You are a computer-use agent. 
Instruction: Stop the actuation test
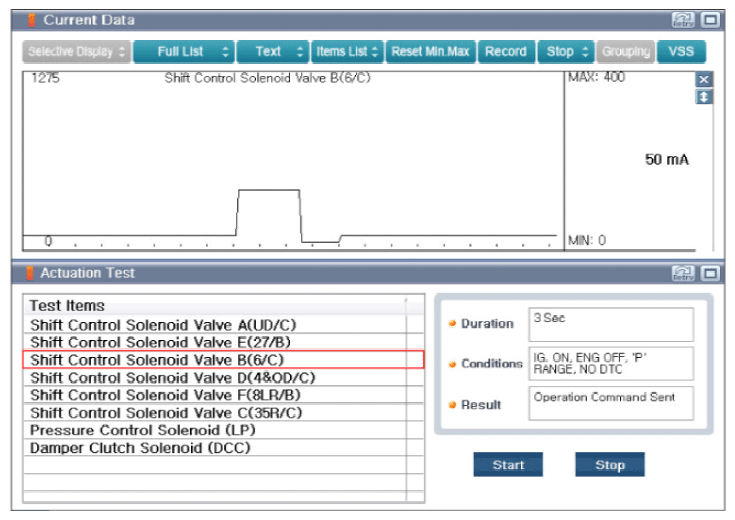(x=610, y=465)
